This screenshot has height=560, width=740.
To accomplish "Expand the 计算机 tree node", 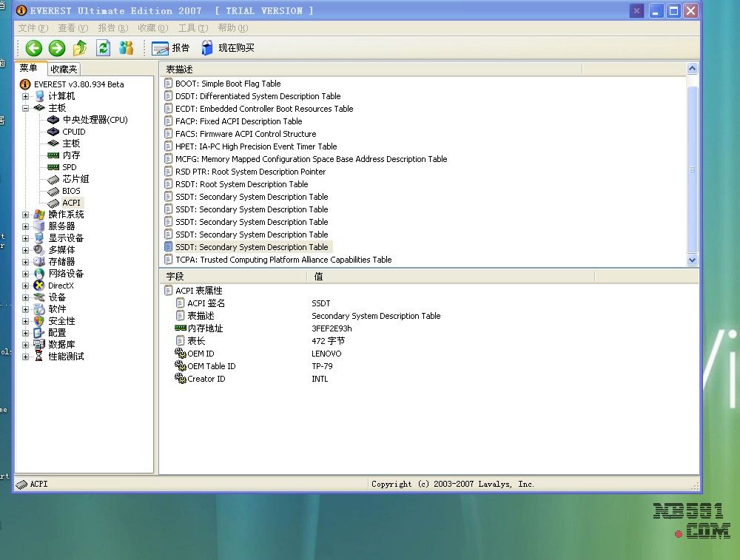I will coord(26,96).
